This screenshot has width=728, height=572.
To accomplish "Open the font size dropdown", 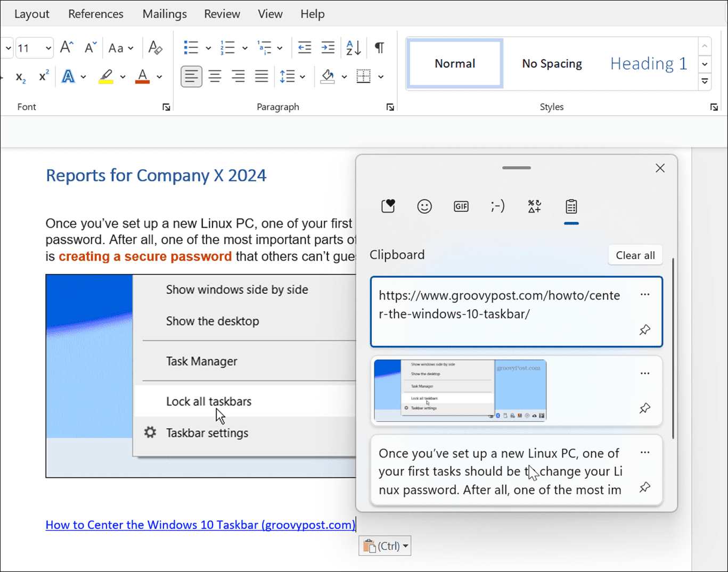I will [47, 47].
